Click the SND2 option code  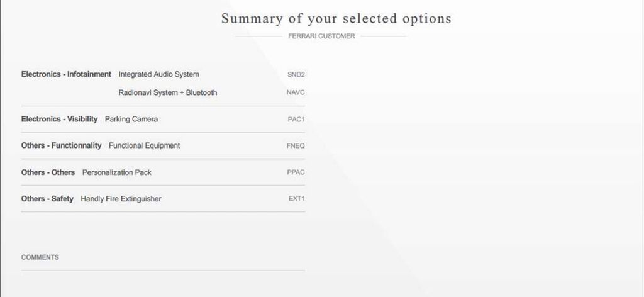(x=296, y=74)
